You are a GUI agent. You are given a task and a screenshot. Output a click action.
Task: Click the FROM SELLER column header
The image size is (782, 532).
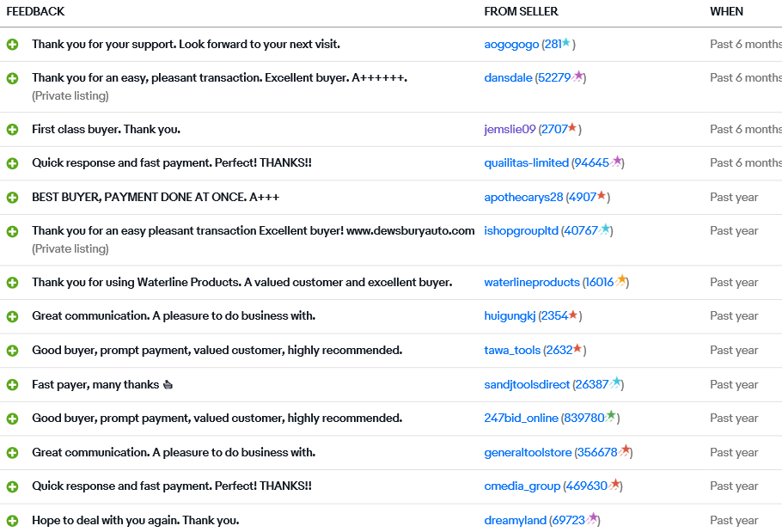[521, 11]
